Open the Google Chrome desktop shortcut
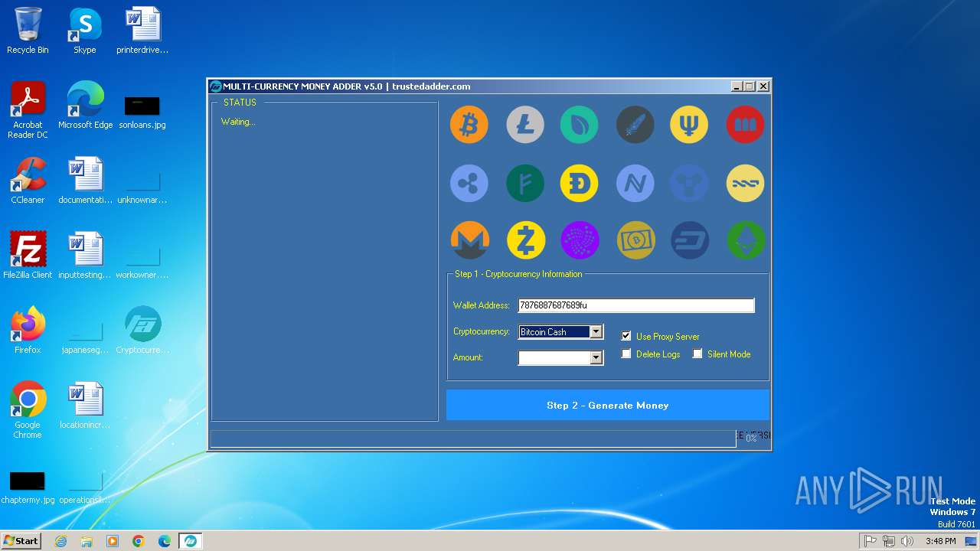The height and width of the screenshot is (551, 980). (28, 409)
